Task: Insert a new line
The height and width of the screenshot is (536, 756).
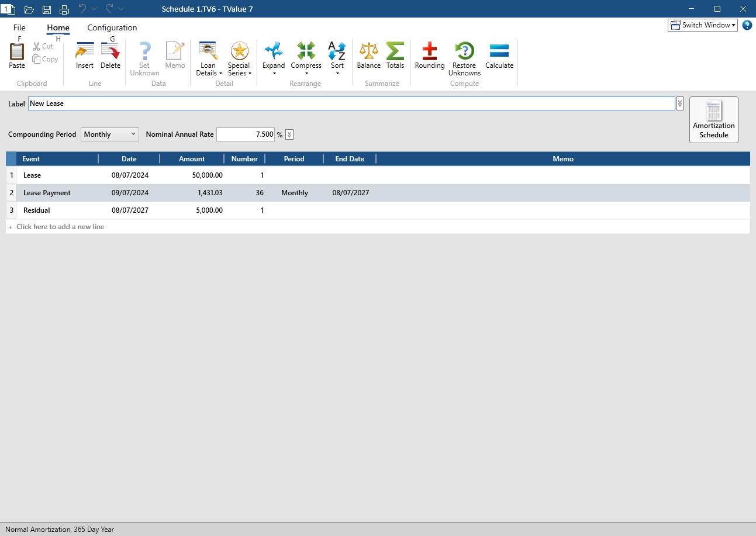Action: coord(85,56)
